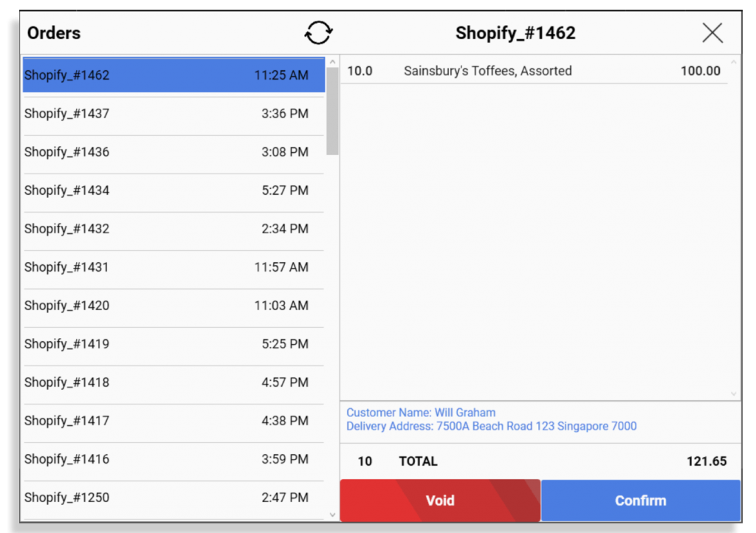
Task: Select order Shopify_#1462 in the list
Action: [x=173, y=75]
